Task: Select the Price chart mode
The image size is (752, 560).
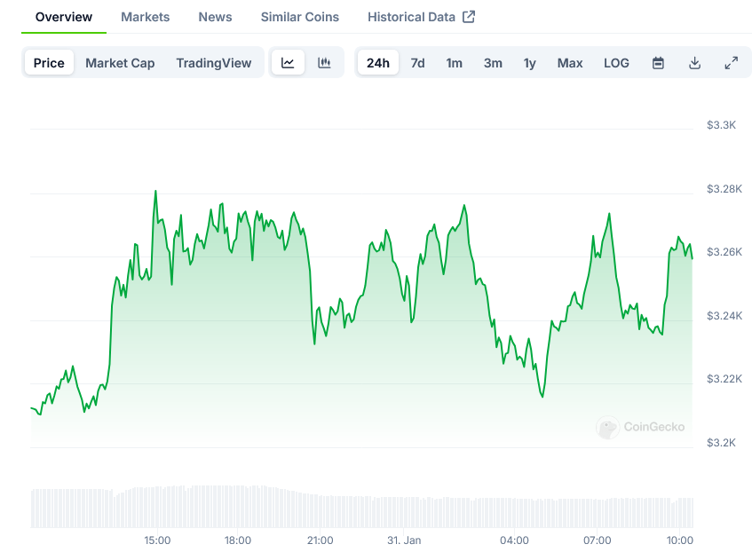Action: (49, 63)
